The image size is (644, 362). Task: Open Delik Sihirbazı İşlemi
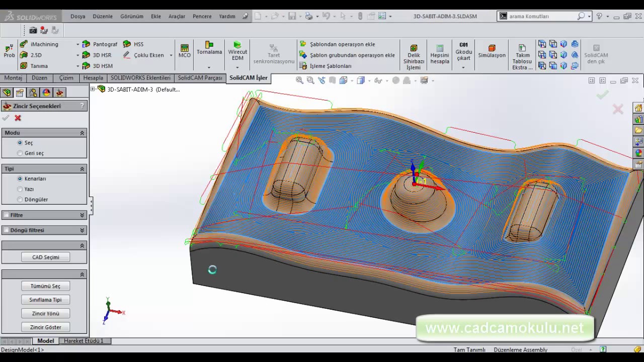(x=414, y=57)
